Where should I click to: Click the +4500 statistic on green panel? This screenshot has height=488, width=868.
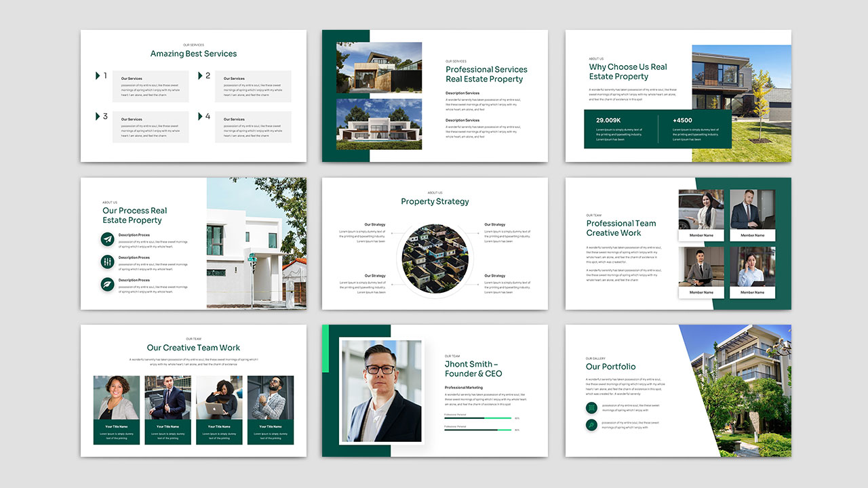tap(682, 121)
